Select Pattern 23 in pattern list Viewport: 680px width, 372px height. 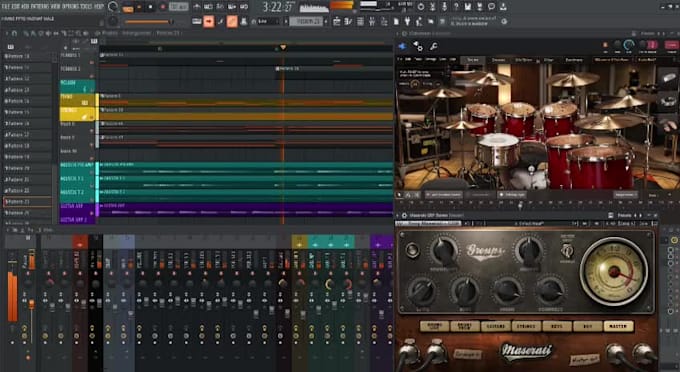[28, 202]
